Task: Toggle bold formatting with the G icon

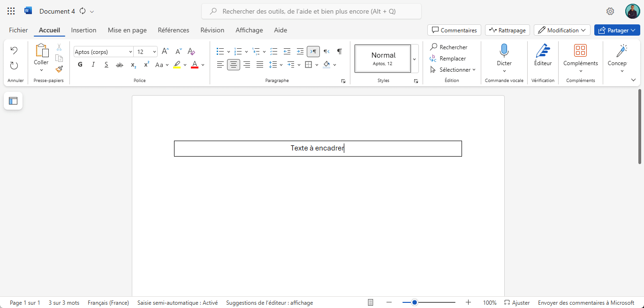Action: [x=80, y=64]
